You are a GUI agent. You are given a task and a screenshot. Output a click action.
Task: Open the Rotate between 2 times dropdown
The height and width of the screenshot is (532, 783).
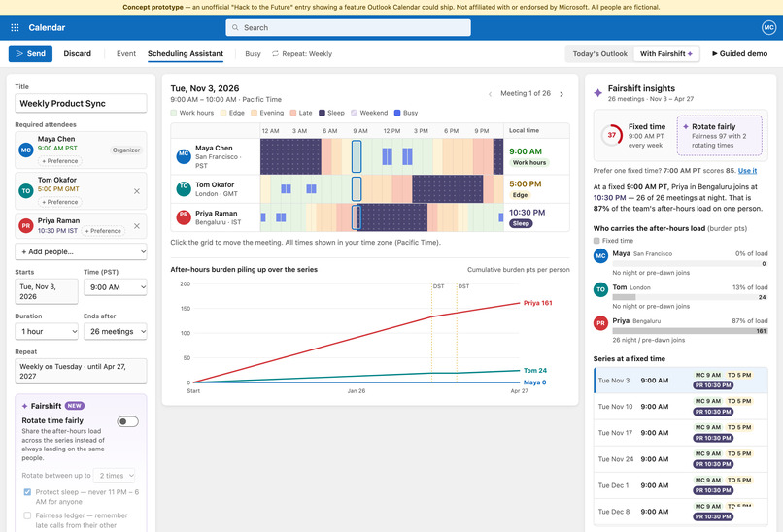115,476
